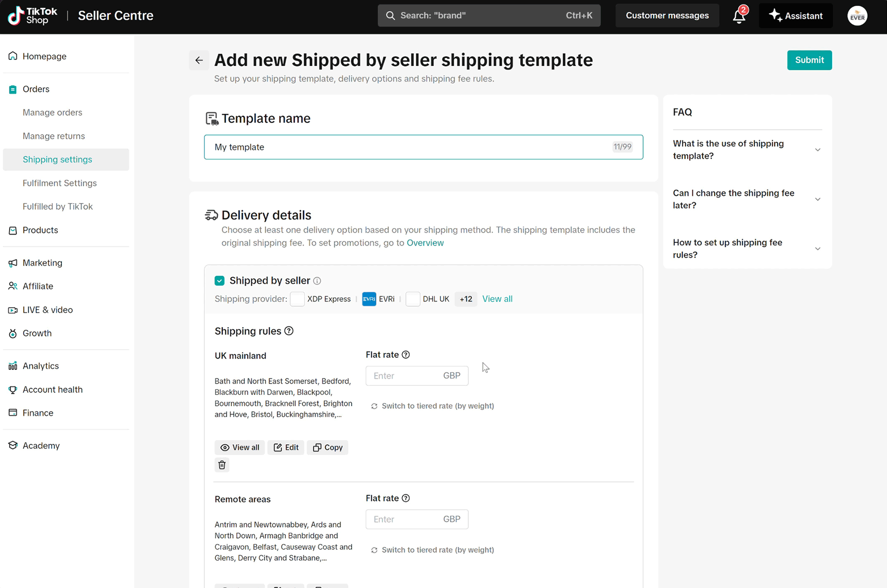Open the Assistant panel

coord(796,15)
